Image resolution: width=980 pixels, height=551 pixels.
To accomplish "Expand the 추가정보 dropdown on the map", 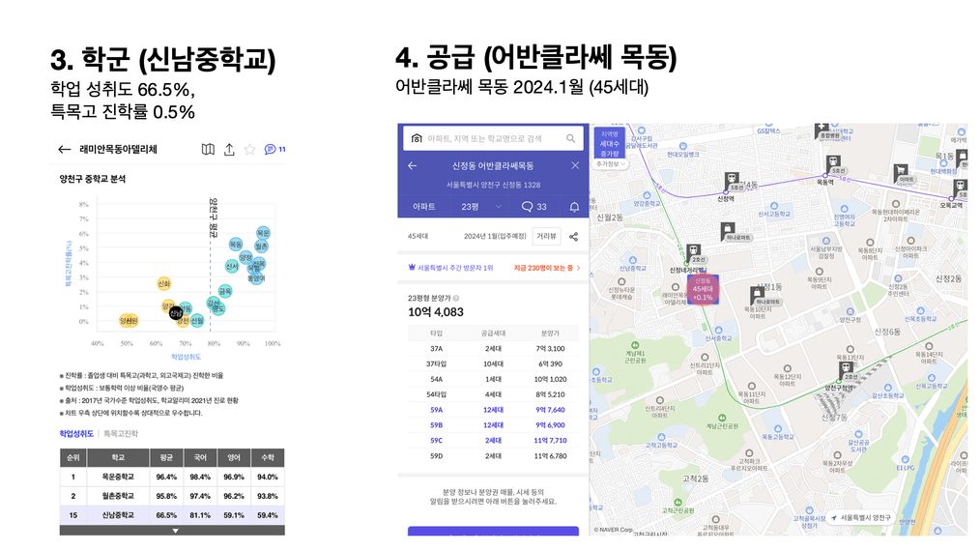I will coord(610,164).
